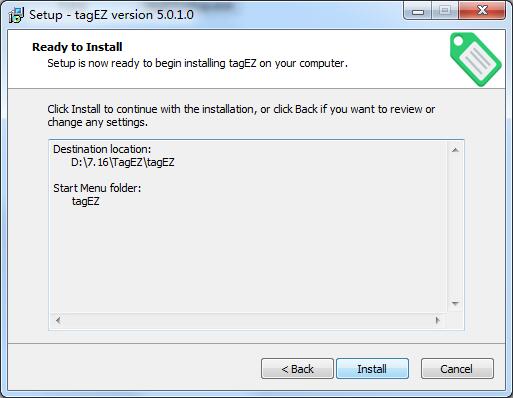Click the vertical scrollbar track in summary
This screenshot has width=513, height=398.
[x=455, y=227]
